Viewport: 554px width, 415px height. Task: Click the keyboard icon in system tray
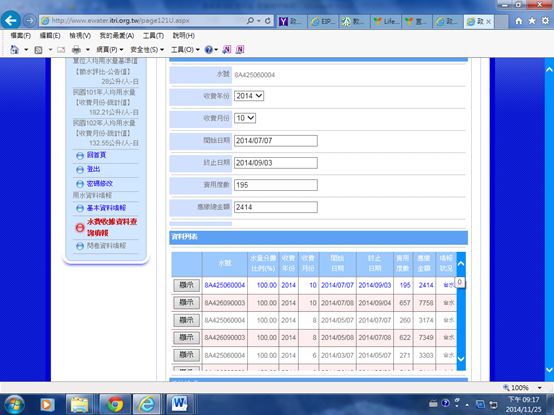(x=433, y=403)
